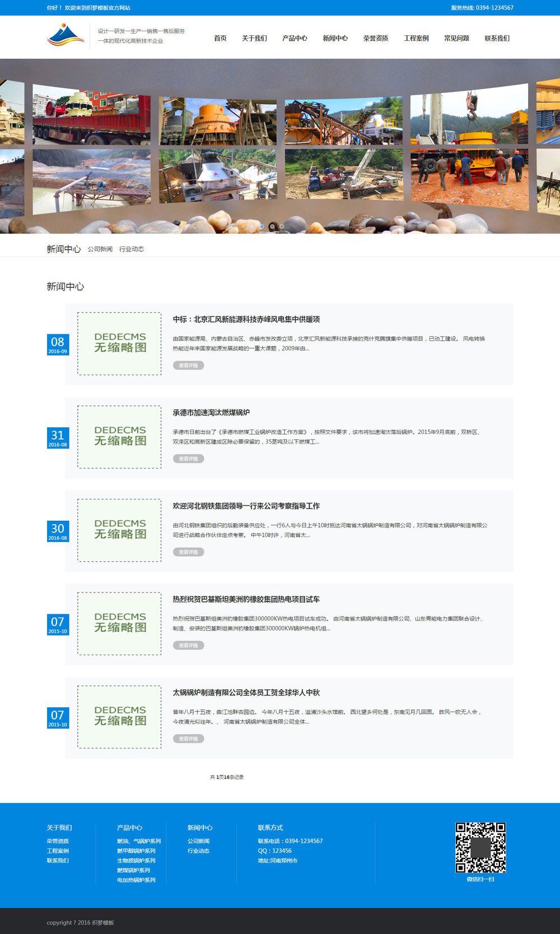Click the thumbnail of the 中秋 article
Viewport: 560px width, 934px height.
tap(119, 717)
